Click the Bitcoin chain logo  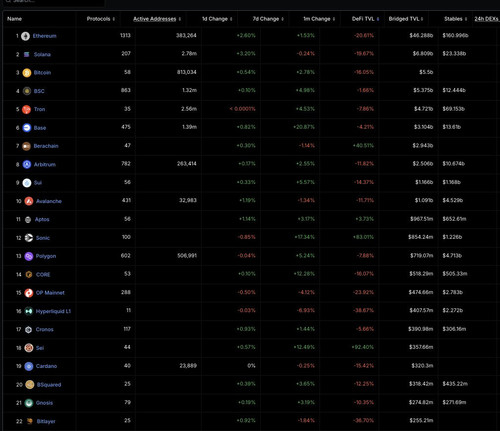(27, 73)
